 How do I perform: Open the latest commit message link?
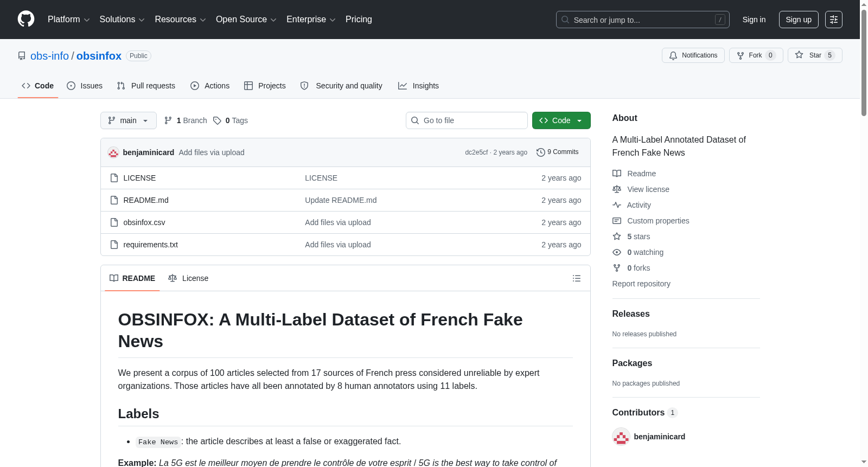click(212, 152)
